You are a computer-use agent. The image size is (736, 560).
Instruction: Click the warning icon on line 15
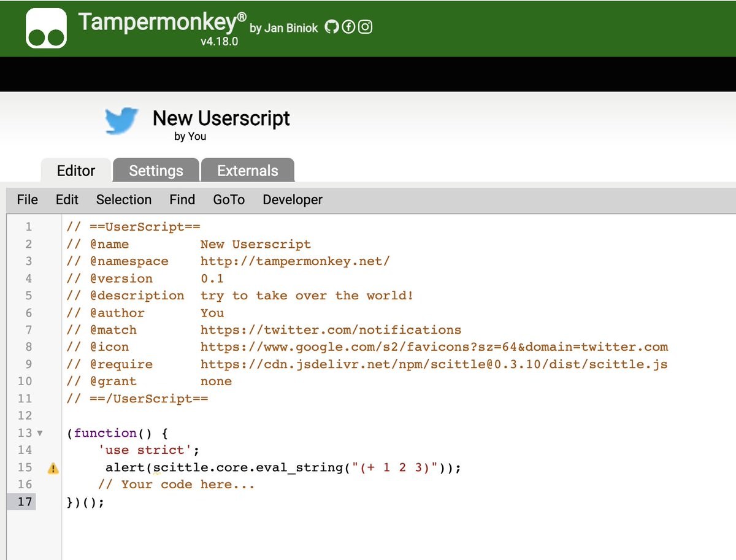click(53, 469)
